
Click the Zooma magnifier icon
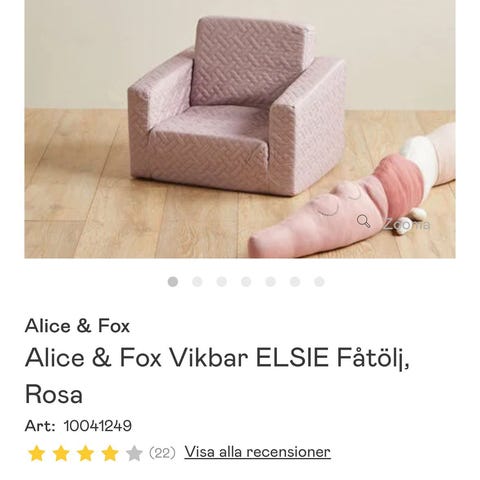(363, 221)
